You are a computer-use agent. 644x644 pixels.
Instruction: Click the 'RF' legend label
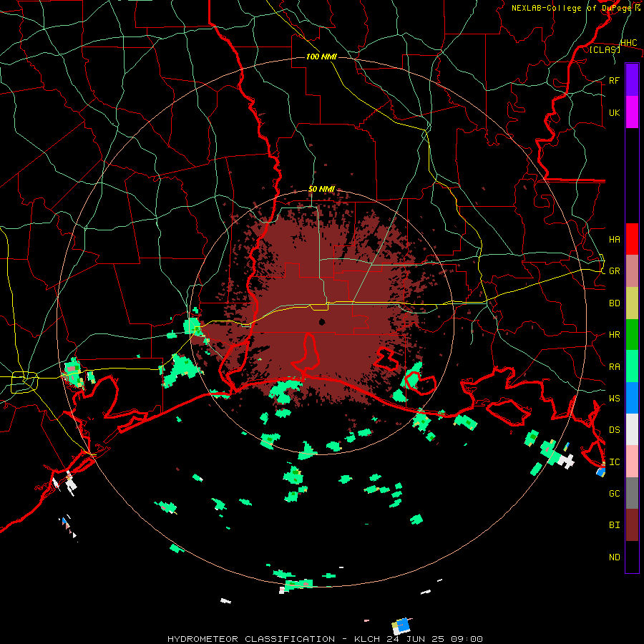[614, 80]
